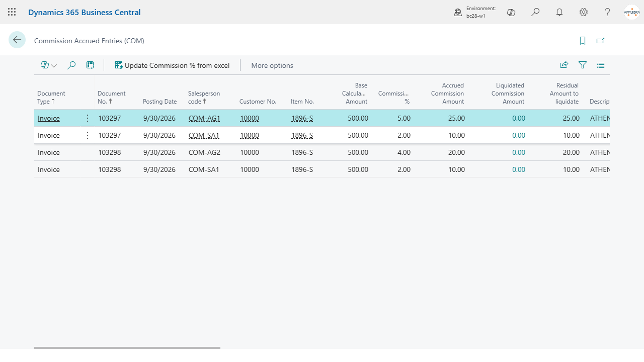644x362 pixels.
Task: Open the COM-AG1 salesperson code link
Action: (204, 118)
